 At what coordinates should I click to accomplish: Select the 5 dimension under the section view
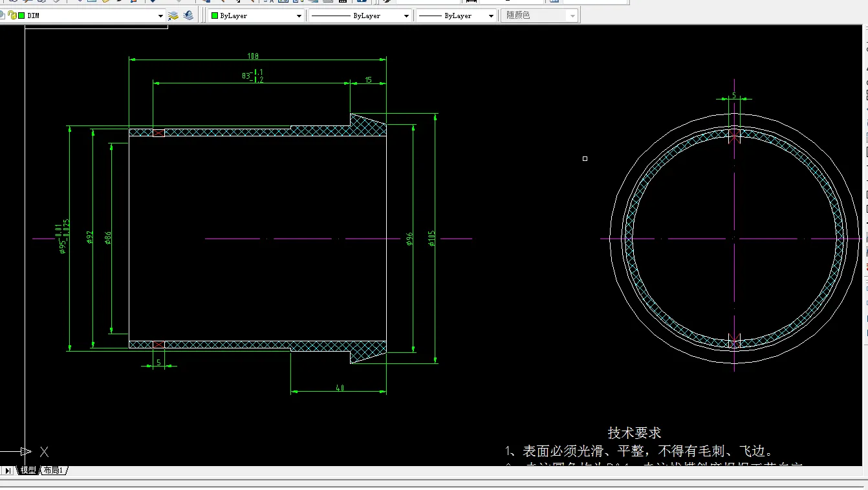point(158,362)
